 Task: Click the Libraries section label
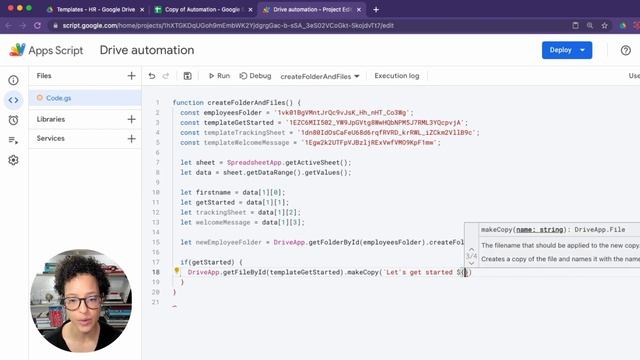51,119
